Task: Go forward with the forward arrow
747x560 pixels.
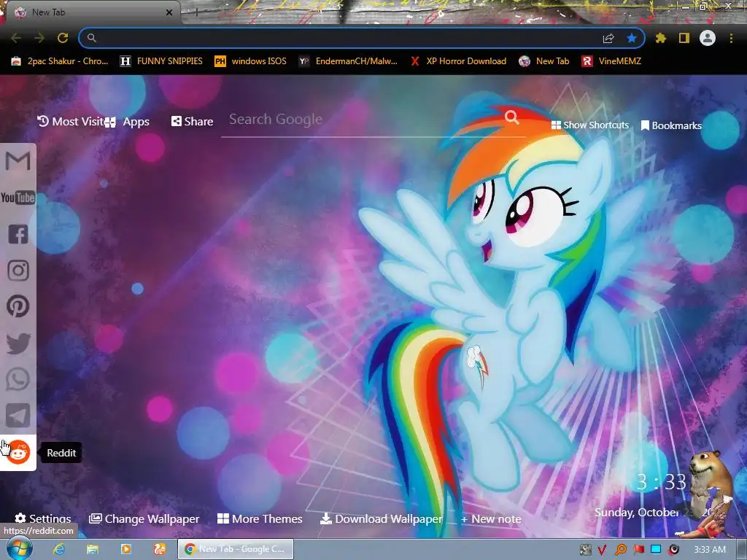Action: click(39, 38)
